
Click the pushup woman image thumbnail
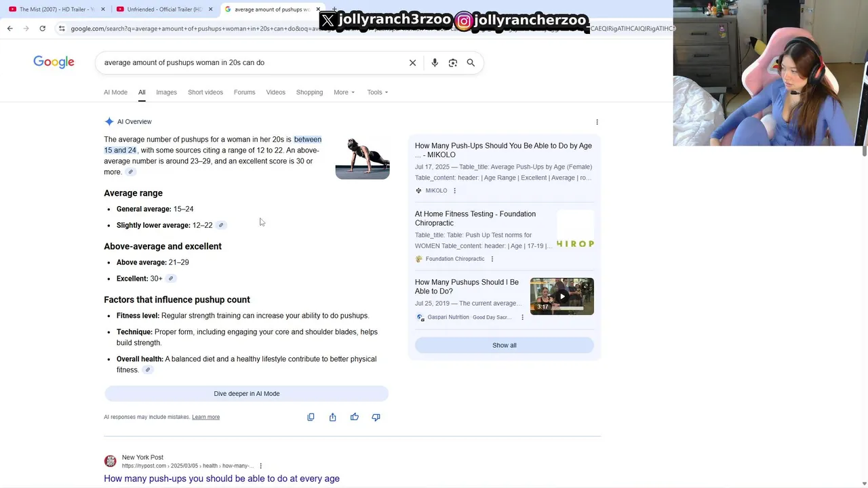coord(362,159)
